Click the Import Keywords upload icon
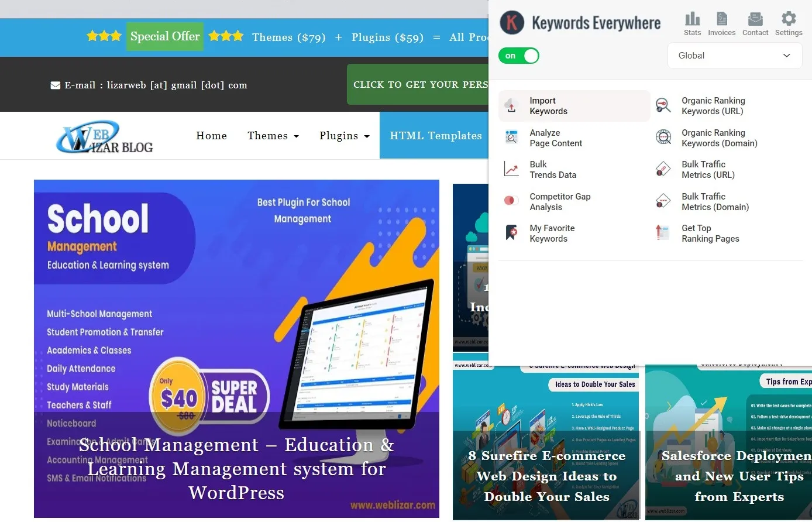 click(x=511, y=106)
